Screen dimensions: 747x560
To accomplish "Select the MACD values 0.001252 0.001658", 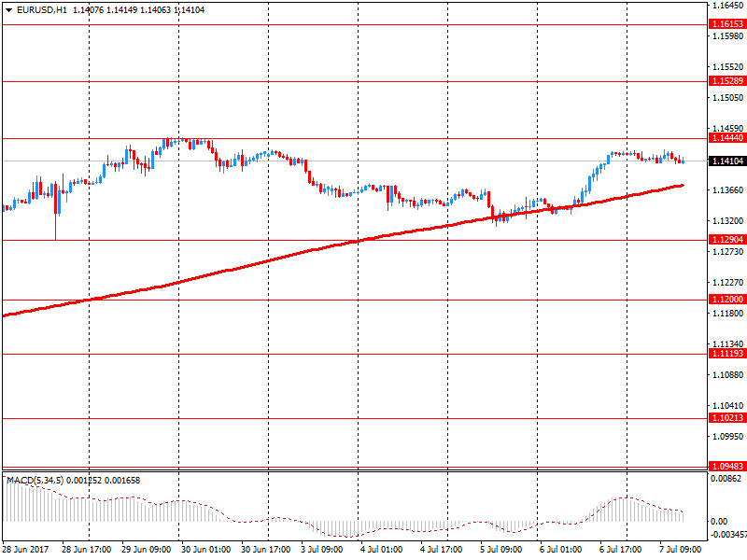I will click(104, 481).
